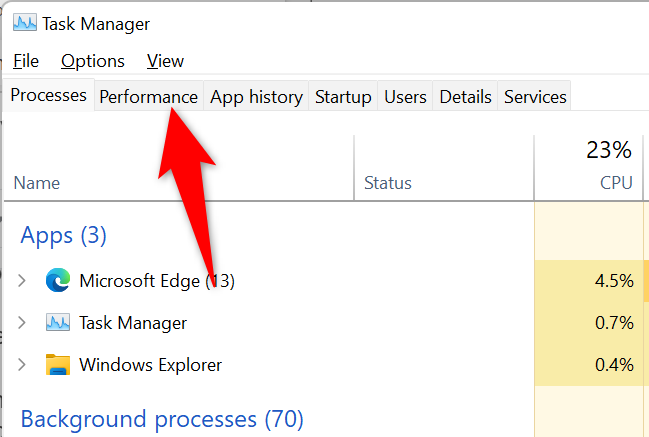Open the Startup tab
Screen dimensions: 649x437
[x=343, y=97]
